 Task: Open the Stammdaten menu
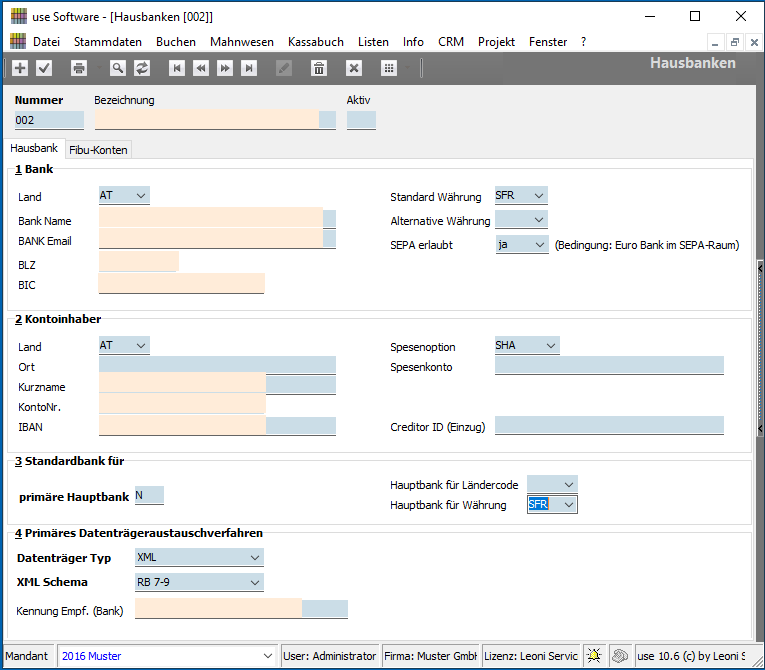point(108,42)
